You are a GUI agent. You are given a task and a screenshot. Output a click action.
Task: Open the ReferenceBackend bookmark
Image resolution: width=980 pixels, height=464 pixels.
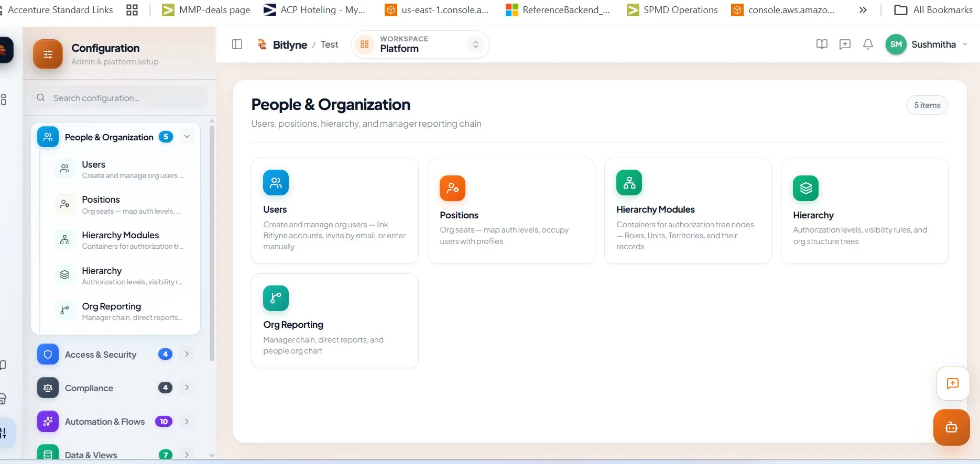click(558, 10)
